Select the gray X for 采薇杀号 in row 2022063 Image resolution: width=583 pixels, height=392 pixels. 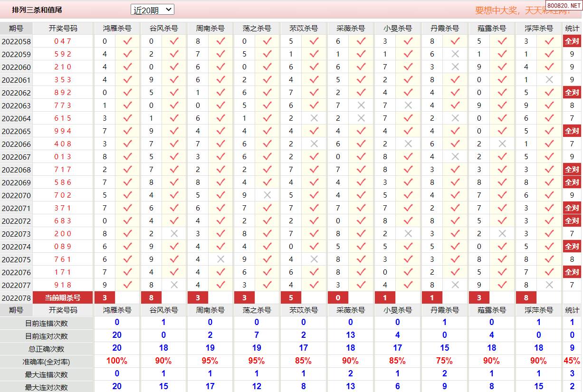(361, 105)
